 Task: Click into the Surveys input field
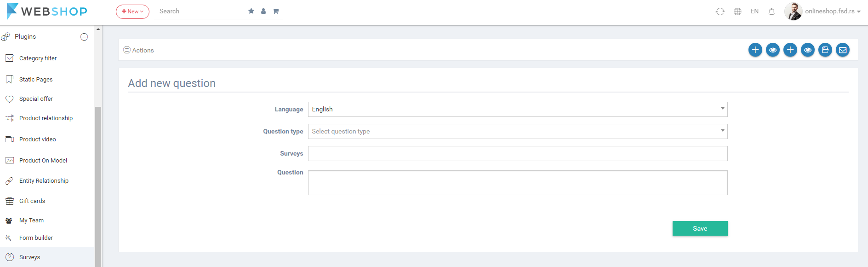(x=518, y=153)
